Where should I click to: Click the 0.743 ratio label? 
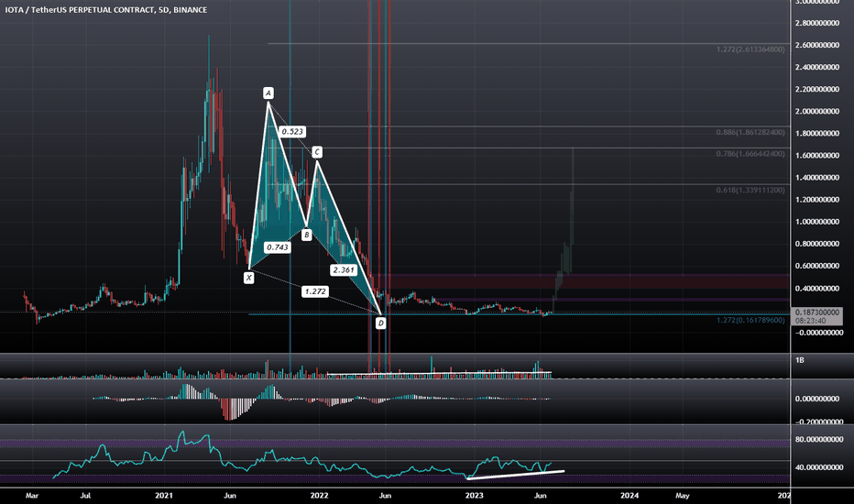(278, 247)
